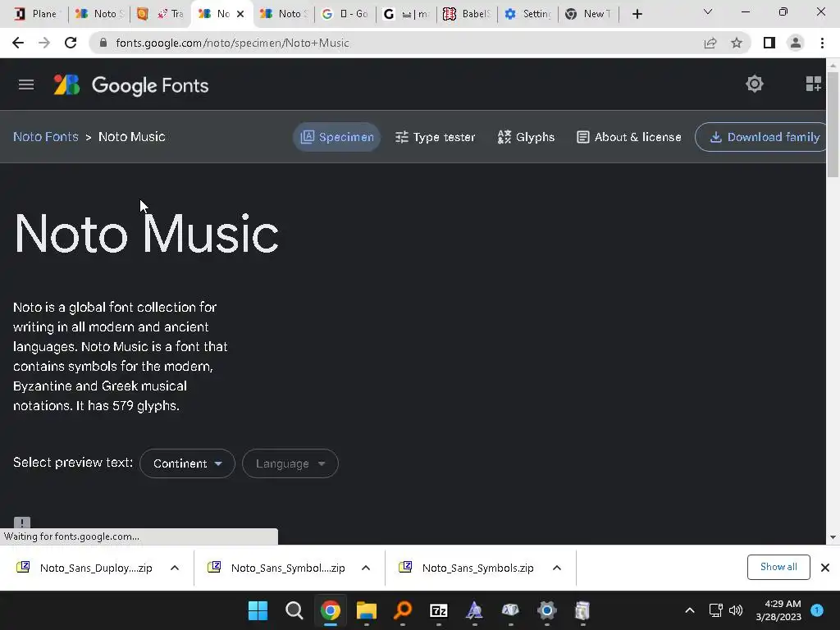This screenshot has width=840, height=630.
Task: Follow the Noto Fonts breadcrumb link
Action: tap(46, 137)
